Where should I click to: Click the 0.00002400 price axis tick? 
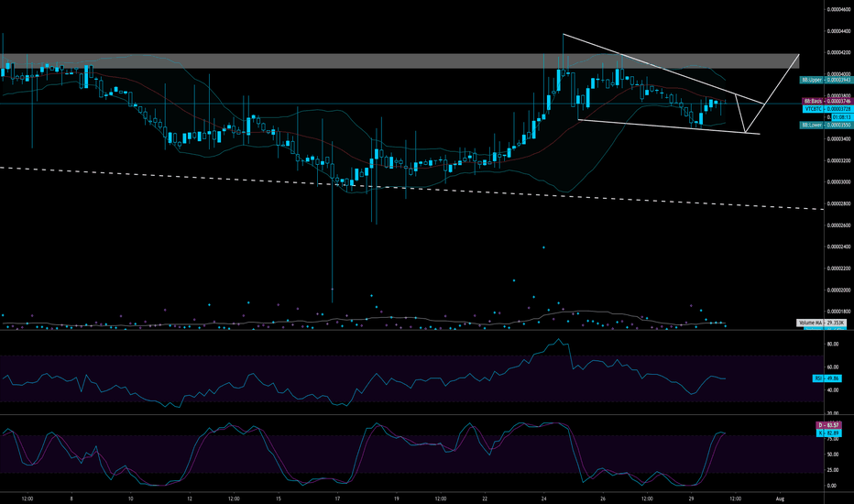click(x=838, y=247)
